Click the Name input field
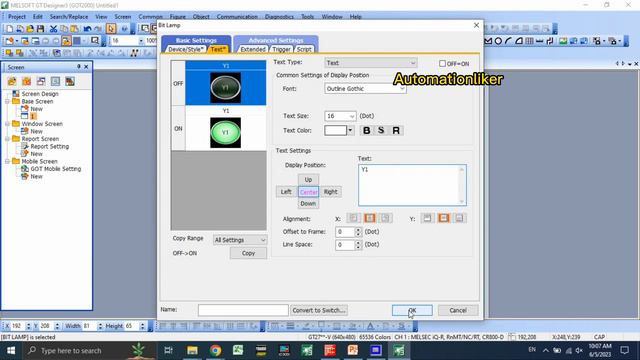640x360 pixels. [x=243, y=310]
